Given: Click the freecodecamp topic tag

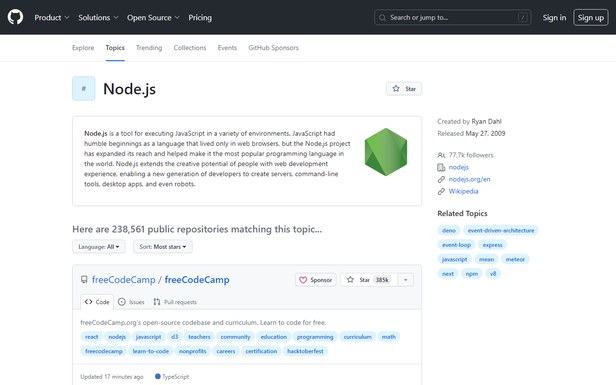Looking at the screenshot, I should click(x=104, y=351).
